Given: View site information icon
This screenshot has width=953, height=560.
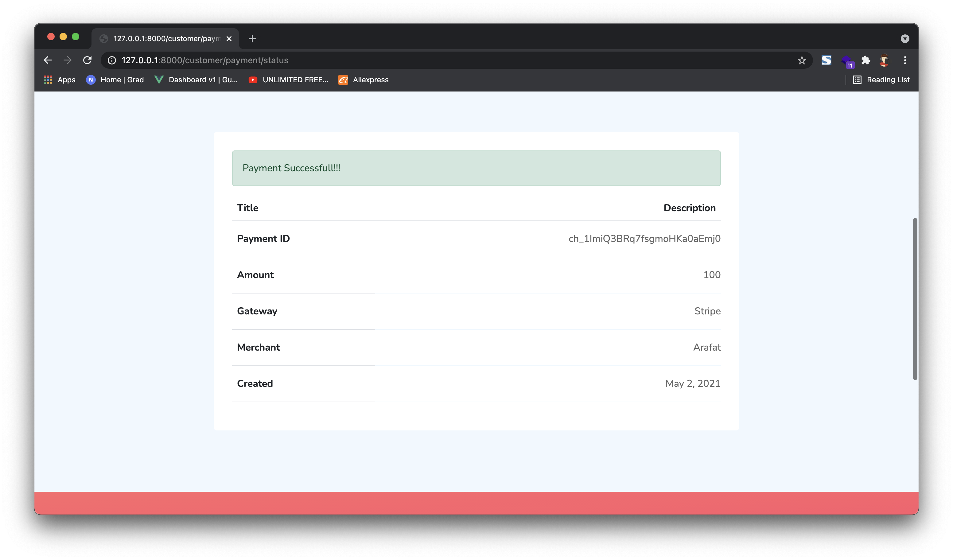Looking at the screenshot, I should pos(112,60).
